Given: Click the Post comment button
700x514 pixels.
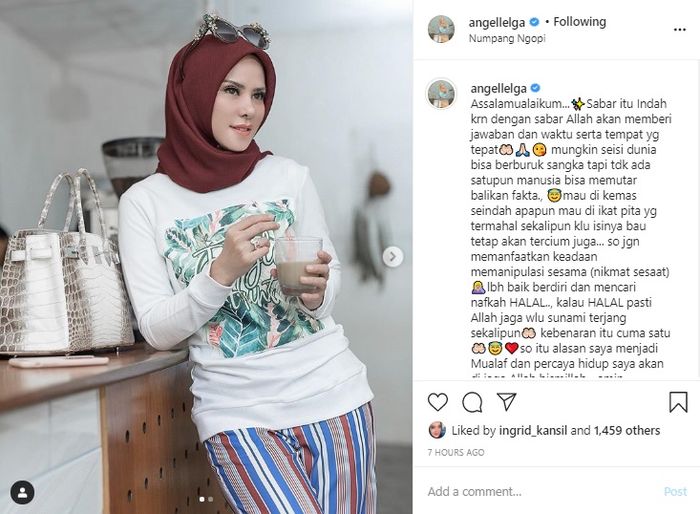Looking at the screenshot, I should coord(675,492).
